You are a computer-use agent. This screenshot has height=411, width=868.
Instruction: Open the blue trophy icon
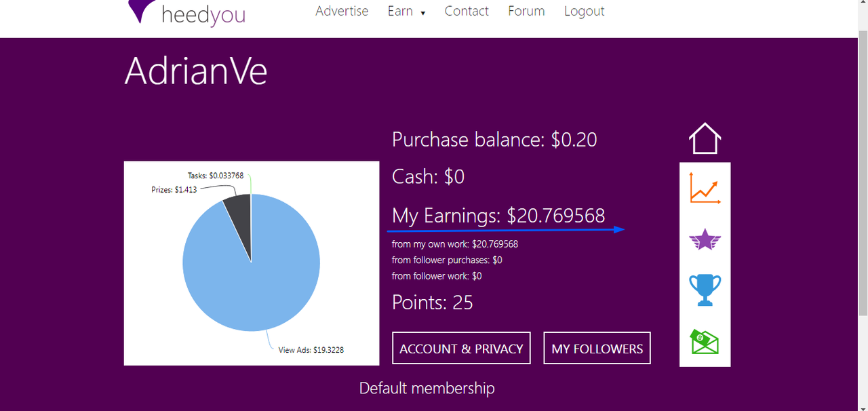pyautogui.click(x=705, y=290)
